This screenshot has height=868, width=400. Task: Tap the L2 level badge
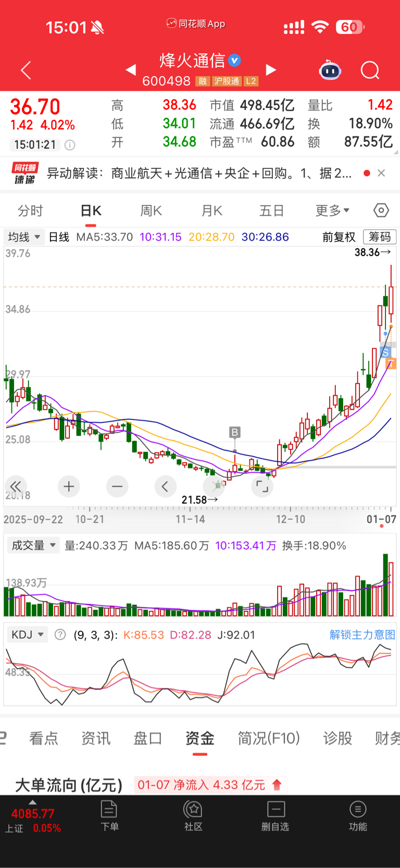tap(251, 81)
